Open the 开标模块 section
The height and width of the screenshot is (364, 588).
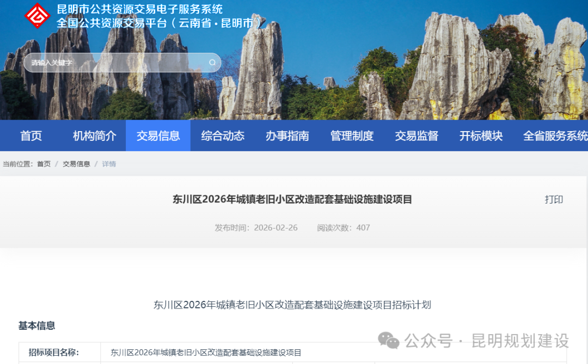click(x=481, y=135)
